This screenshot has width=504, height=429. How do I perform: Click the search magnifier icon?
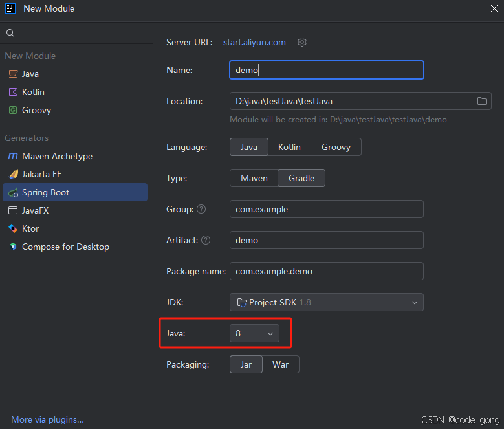tap(10, 33)
